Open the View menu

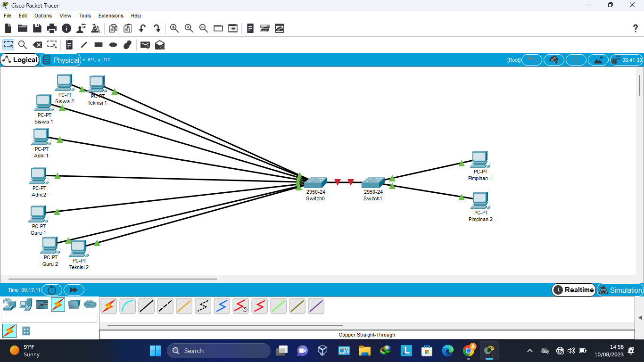point(66,16)
